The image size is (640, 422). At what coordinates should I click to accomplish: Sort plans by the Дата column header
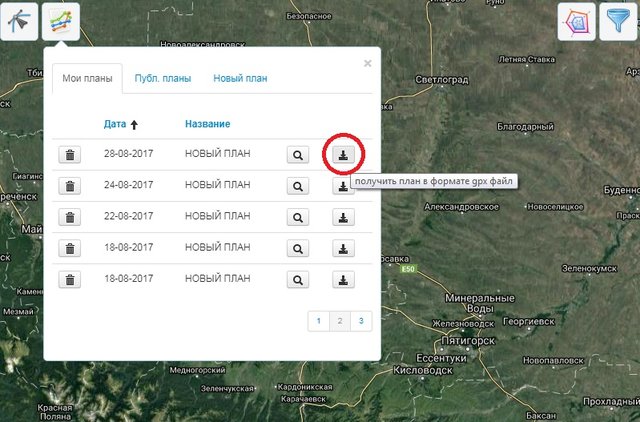coord(115,124)
